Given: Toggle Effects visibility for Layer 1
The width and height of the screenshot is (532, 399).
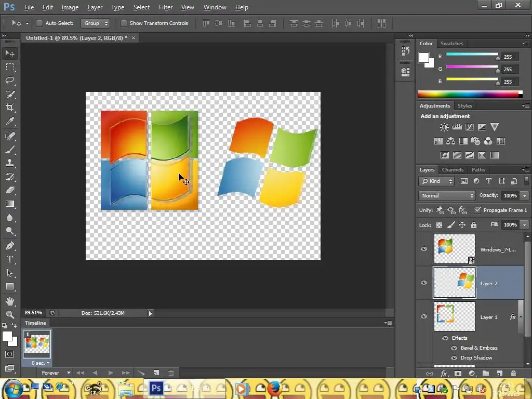Looking at the screenshot, I should 445,338.
